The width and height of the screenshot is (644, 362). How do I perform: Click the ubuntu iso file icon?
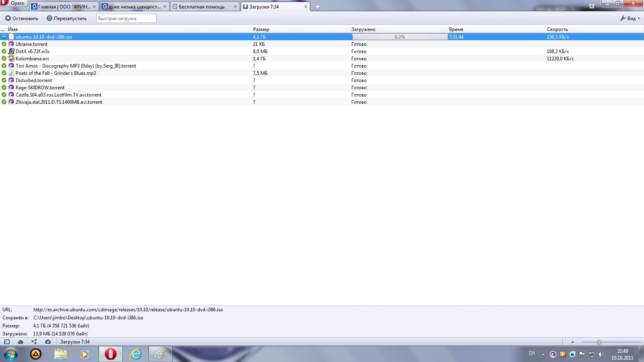click(x=11, y=37)
